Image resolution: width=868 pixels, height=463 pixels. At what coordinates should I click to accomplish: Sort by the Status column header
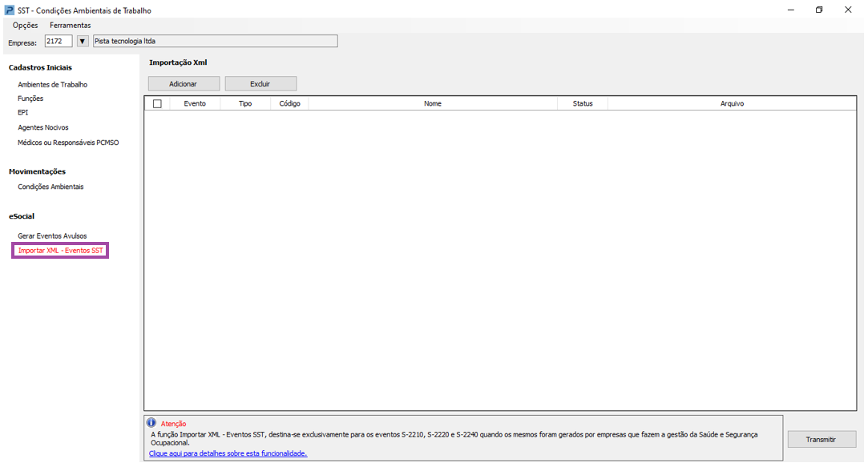tap(583, 103)
